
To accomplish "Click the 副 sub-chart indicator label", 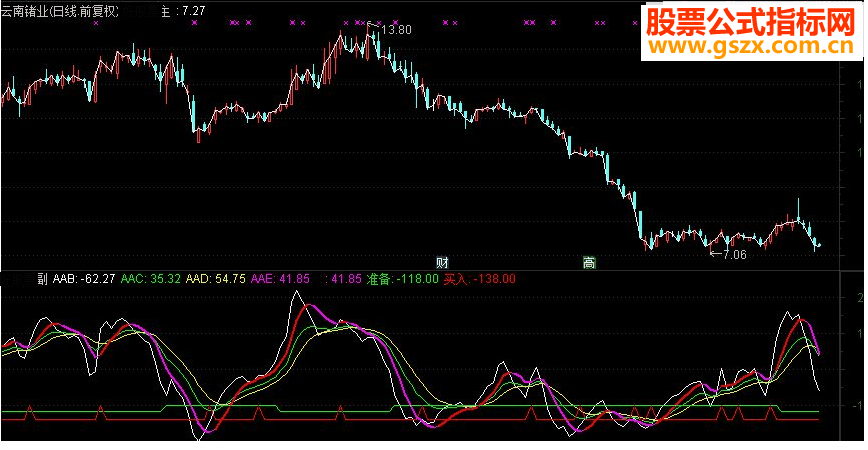I will tap(43, 279).
